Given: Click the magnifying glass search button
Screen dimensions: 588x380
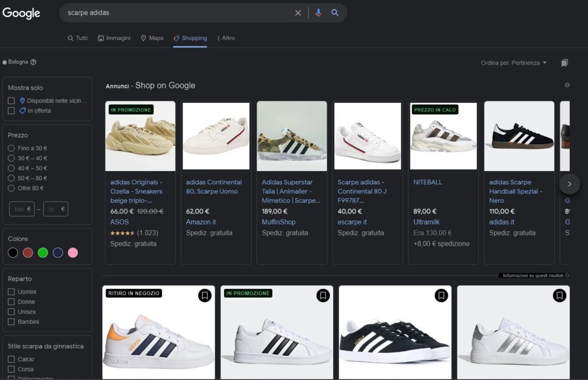Looking at the screenshot, I should click(x=335, y=13).
